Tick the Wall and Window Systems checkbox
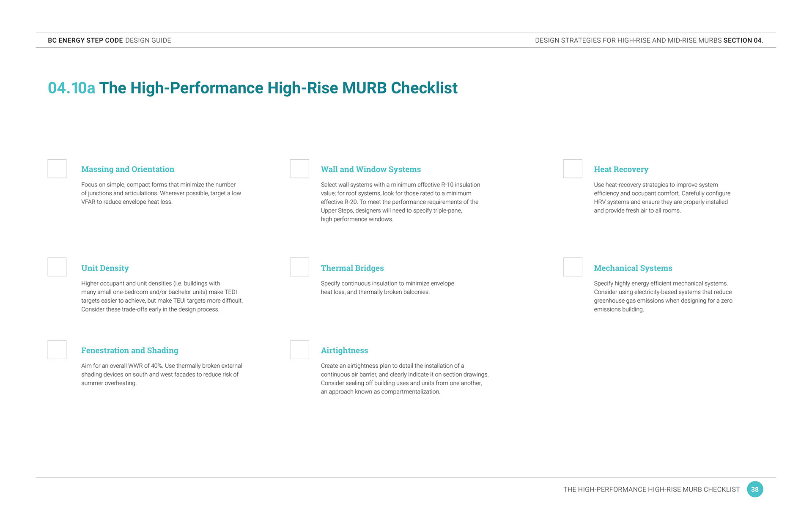812x525 pixels. point(299,169)
